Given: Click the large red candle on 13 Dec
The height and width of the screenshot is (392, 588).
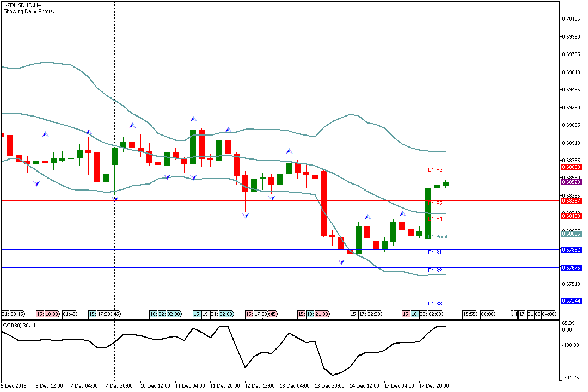Looking at the screenshot, I should [323, 203].
